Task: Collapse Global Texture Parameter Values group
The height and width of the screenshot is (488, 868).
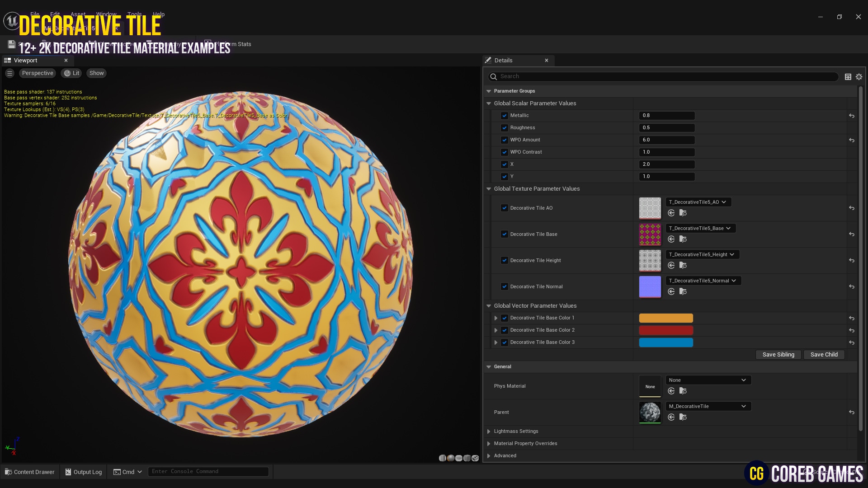Action: [489, 189]
